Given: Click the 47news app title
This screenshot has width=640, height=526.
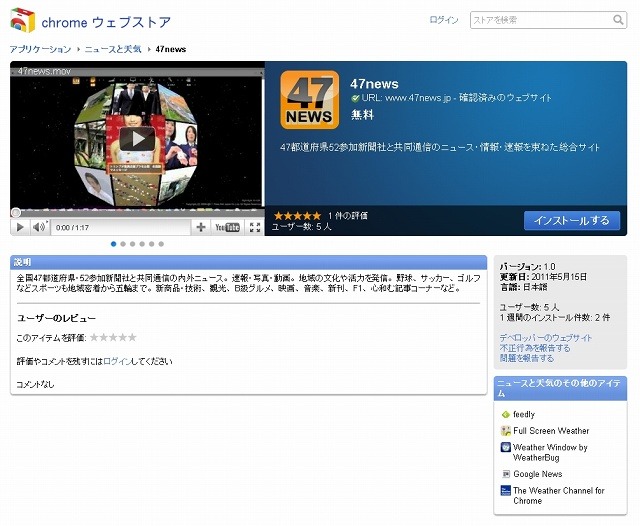Looking at the screenshot, I should [x=374, y=84].
